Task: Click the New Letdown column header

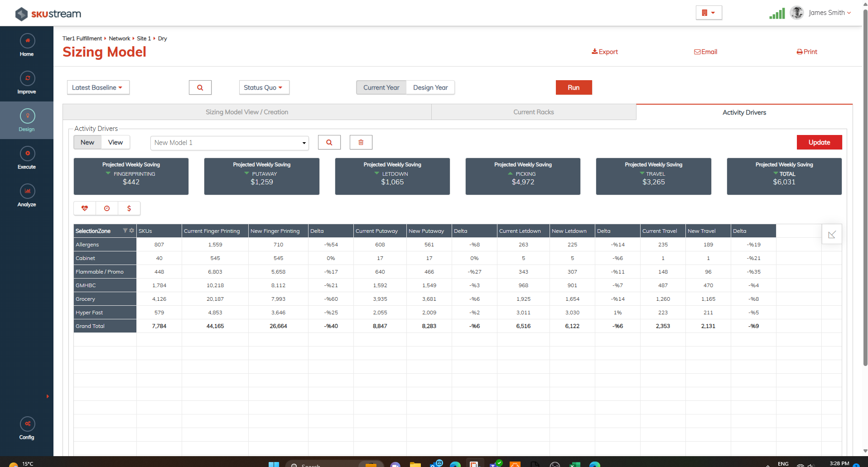Action: (x=572, y=231)
